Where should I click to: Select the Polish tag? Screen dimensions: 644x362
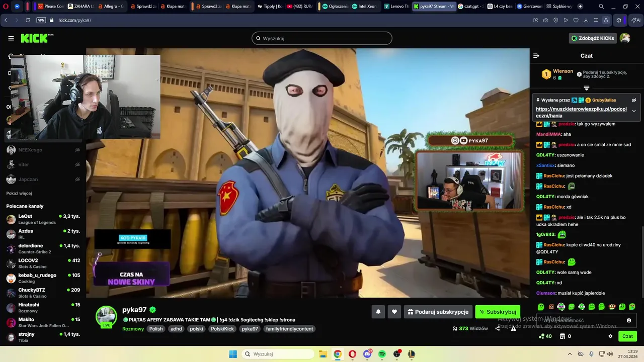(156, 329)
